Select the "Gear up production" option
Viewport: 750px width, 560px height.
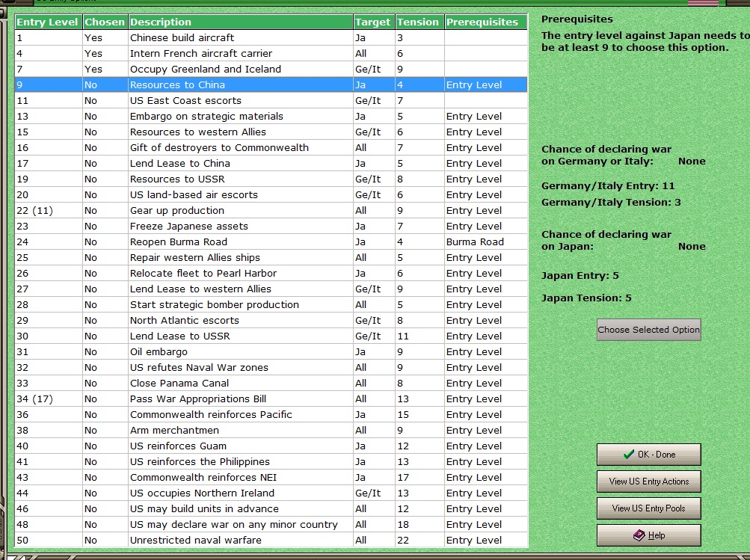coord(271,210)
